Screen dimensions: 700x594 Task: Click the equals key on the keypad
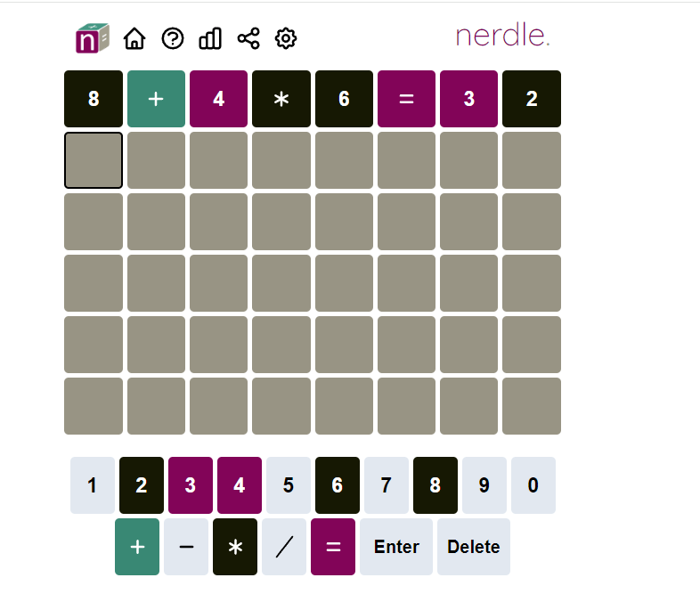[333, 547]
